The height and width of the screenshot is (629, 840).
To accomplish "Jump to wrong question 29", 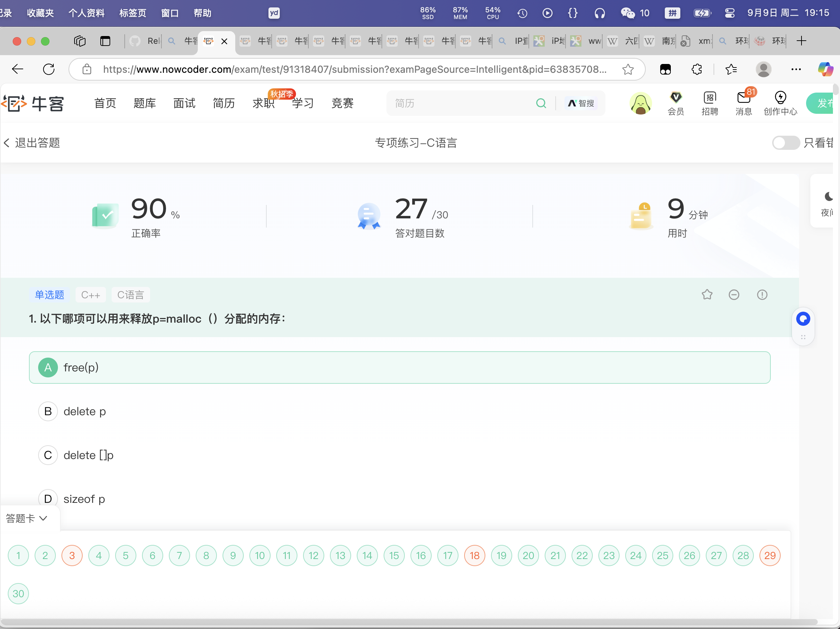I will click(770, 555).
